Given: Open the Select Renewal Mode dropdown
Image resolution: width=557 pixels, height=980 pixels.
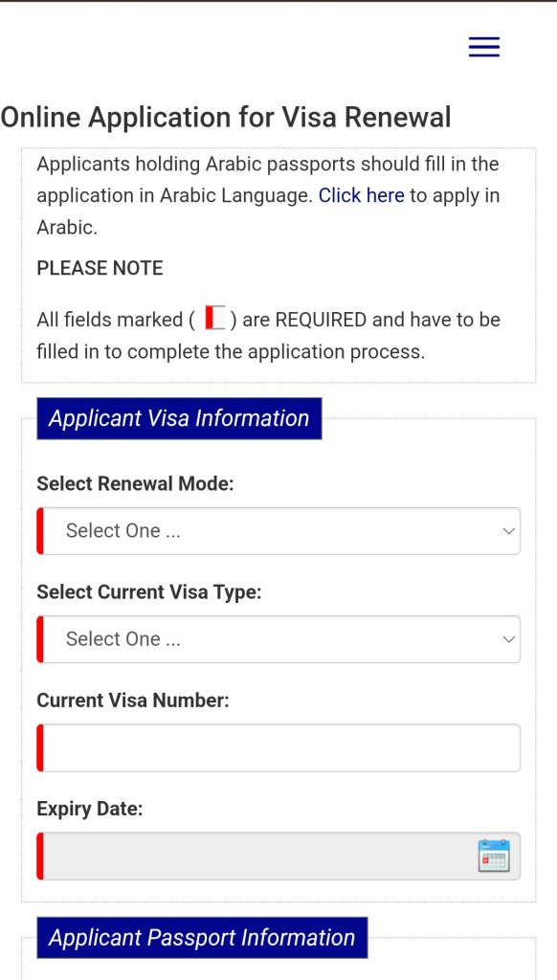Looking at the screenshot, I should [278, 530].
